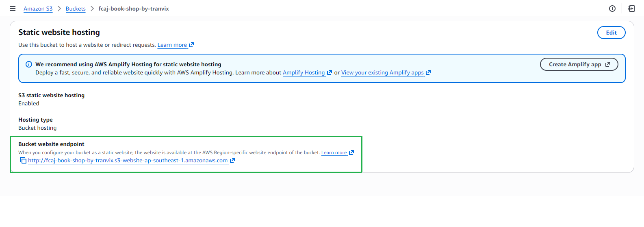Click external link icon after endpoint URL

click(x=232, y=160)
